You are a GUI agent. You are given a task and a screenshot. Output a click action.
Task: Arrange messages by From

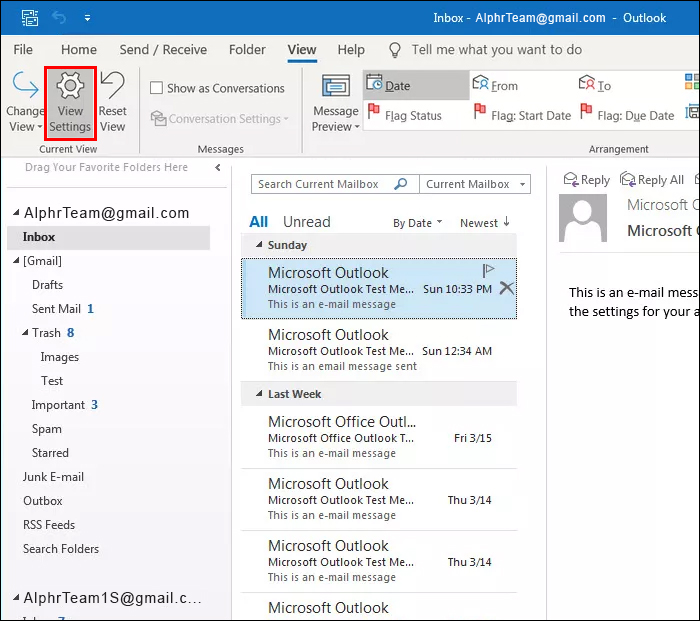[x=496, y=85]
